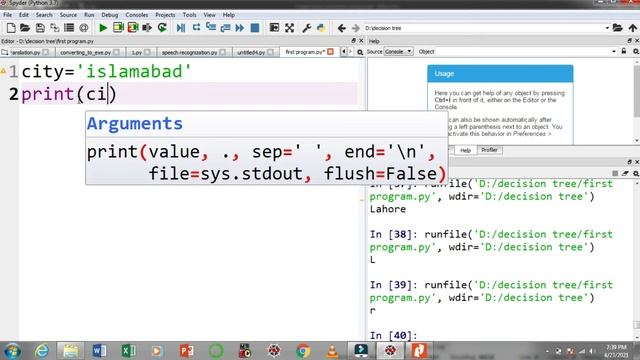Screen dimensions: 640x360
Task: Go back with left arrow
Action: (342, 28)
